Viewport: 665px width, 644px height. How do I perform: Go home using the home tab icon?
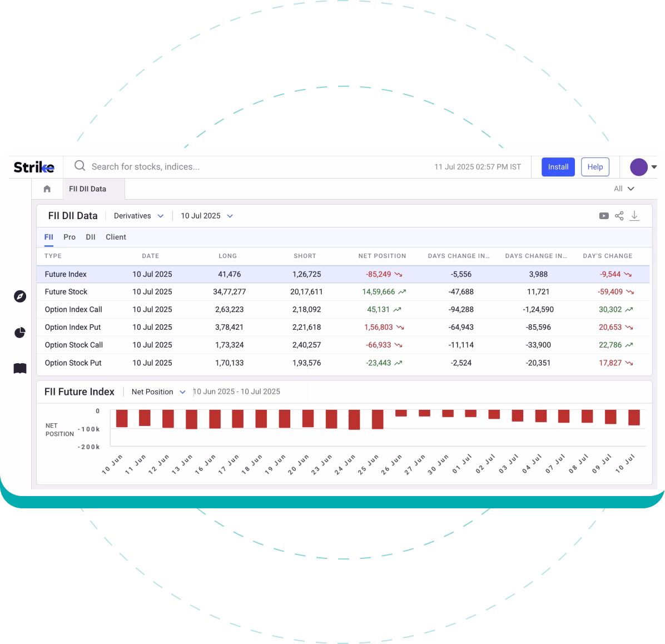(46, 189)
